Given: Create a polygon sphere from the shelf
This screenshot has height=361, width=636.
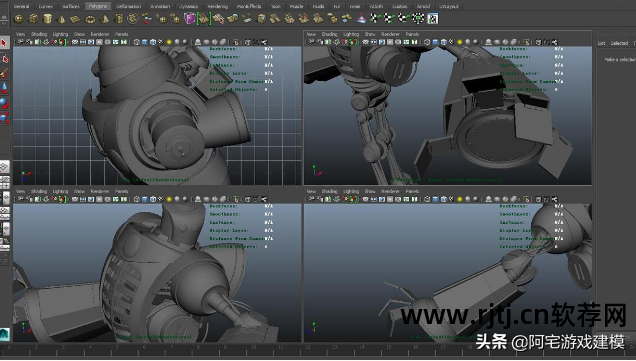Looking at the screenshot, I should [19, 19].
